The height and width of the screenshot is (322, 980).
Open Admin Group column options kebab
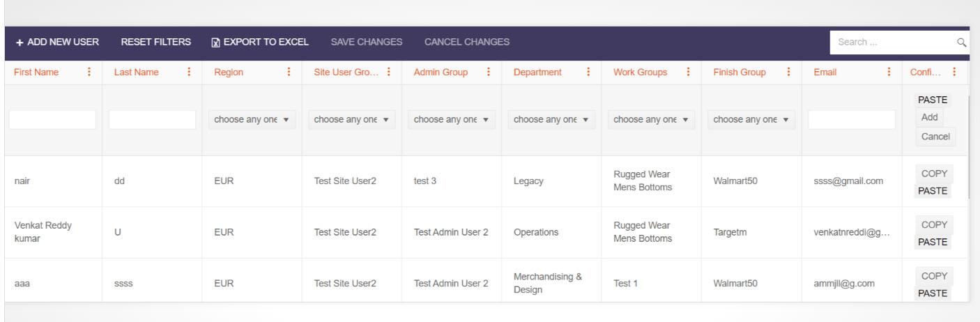point(489,72)
